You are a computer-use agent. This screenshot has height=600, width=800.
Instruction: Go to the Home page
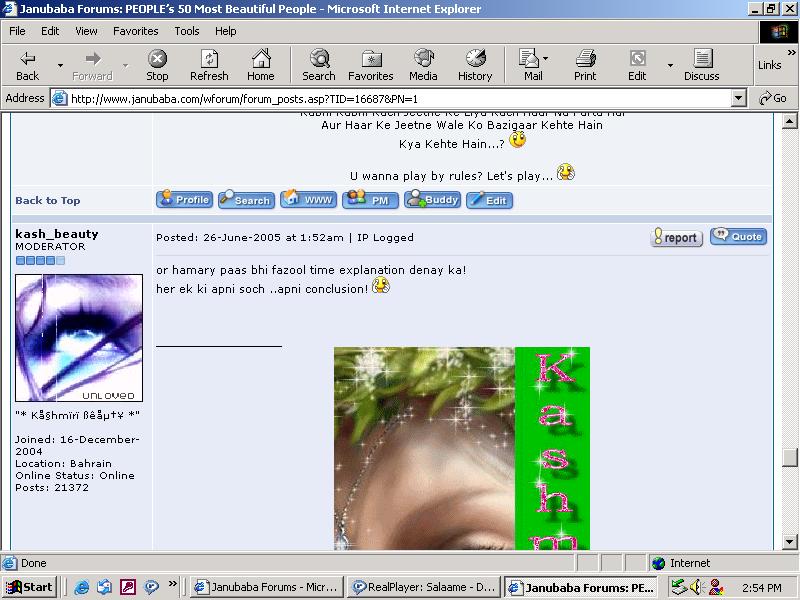(x=261, y=65)
